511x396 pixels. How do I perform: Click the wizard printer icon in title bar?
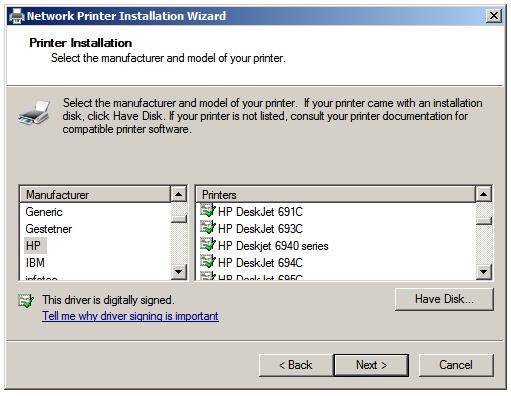click(x=17, y=16)
